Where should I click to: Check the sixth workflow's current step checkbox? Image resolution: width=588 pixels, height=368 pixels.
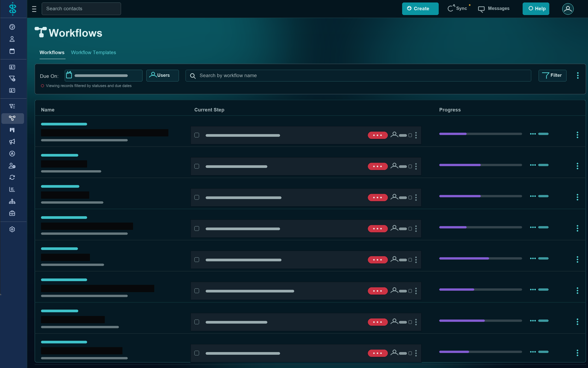(x=197, y=291)
